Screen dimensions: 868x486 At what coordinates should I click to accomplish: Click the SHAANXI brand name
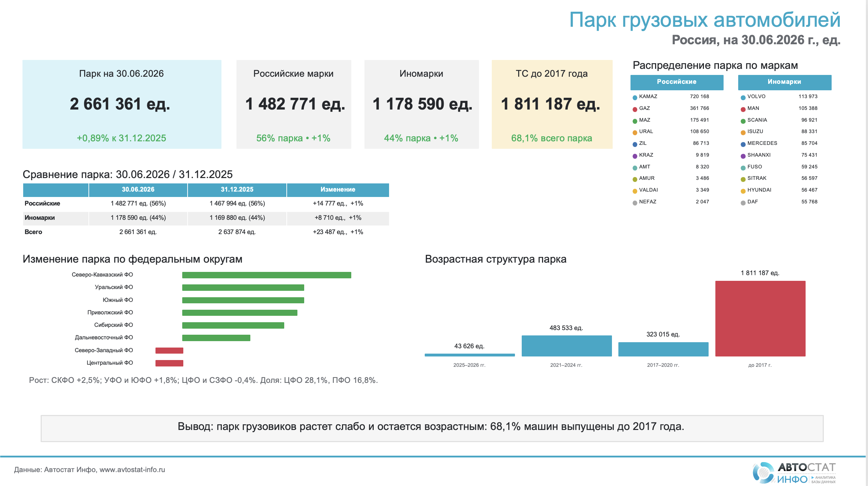759,155
